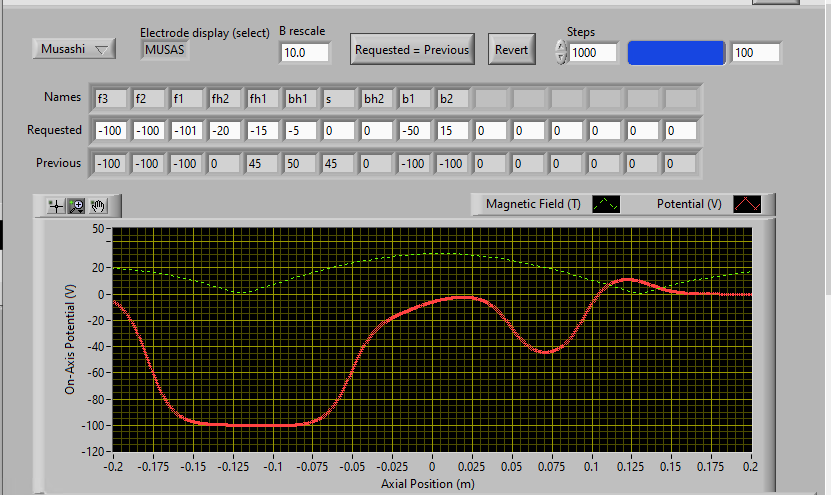Activate the graph zoom tool
Viewport: 831px width, 495px height.
coord(76,206)
